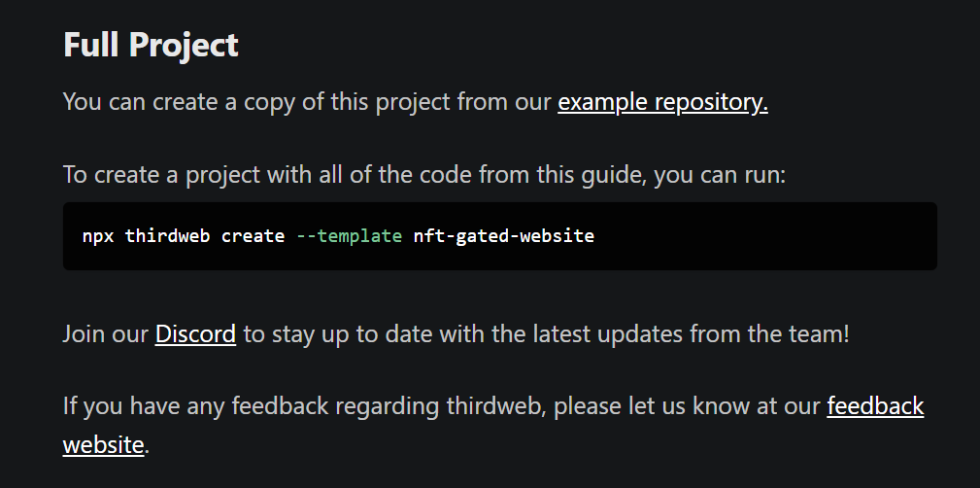Click the Full Project heading
The height and width of the screenshot is (488, 980).
tap(151, 46)
